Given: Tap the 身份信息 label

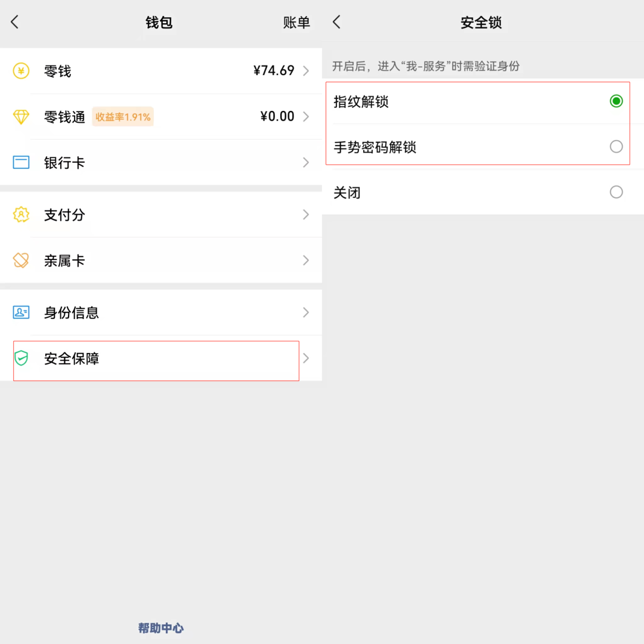Looking at the screenshot, I should tap(72, 313).
